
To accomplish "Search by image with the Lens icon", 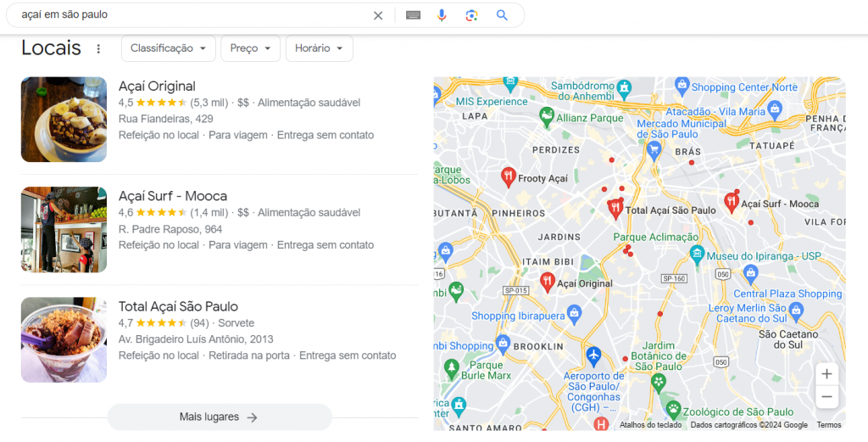I will tap(471, 15).
